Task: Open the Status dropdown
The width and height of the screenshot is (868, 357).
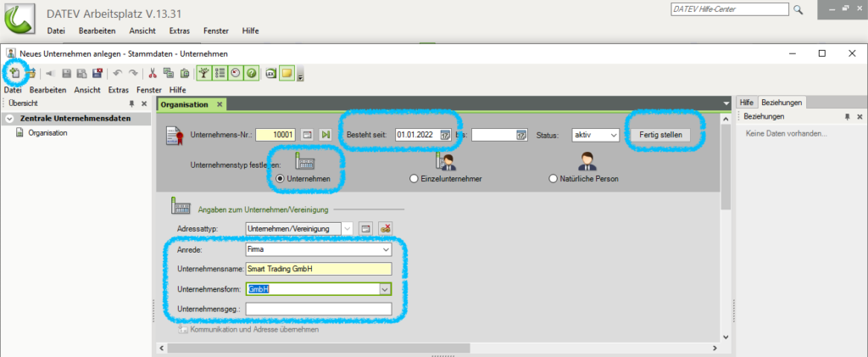Action: click(613, 135)
